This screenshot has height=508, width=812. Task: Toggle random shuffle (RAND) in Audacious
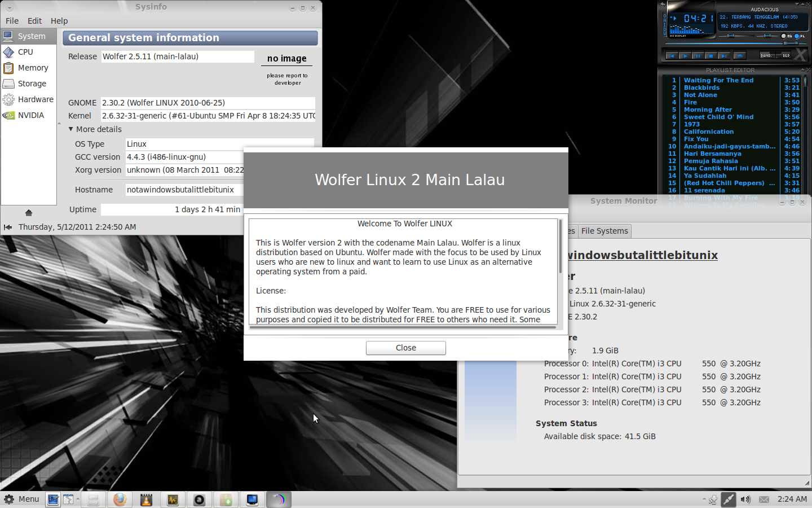(x=766, y=55)
